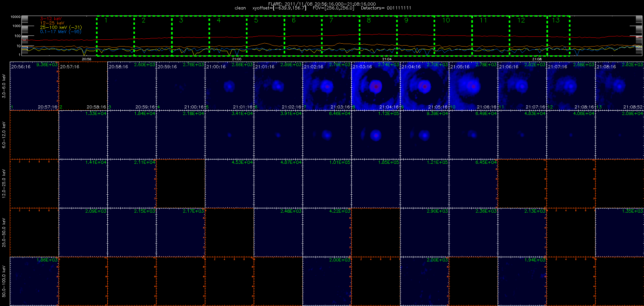This screenshot has width=644, height=306.
Task: Select the 3.0-6.0 keV image starting 21:02:16
Action: (x=327, y=86)
